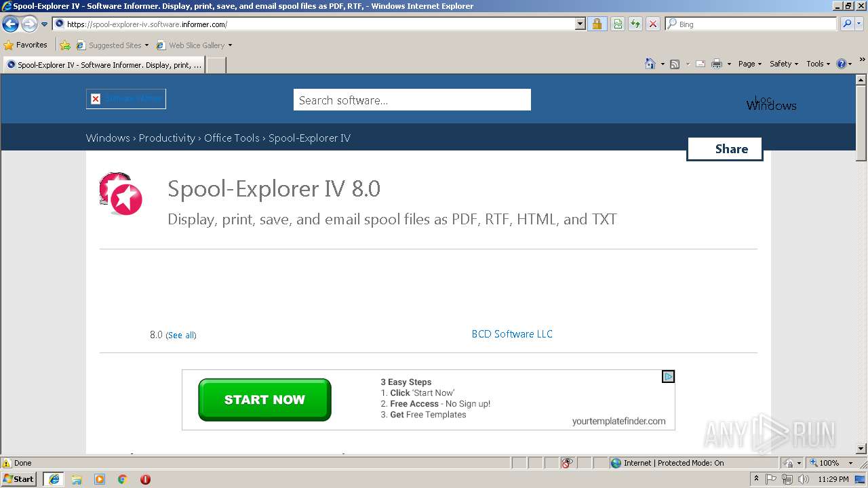
Task: Open the recent pages dropdown arrow
Action: tap(44, 24)
